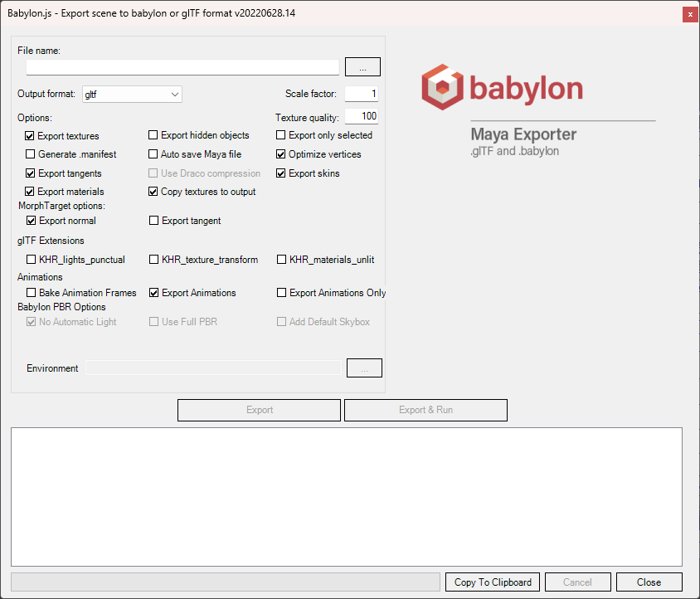Viewport: 700px width, 599px height.
Task: Click No Automatic Light checkbox
Action: 31,322
